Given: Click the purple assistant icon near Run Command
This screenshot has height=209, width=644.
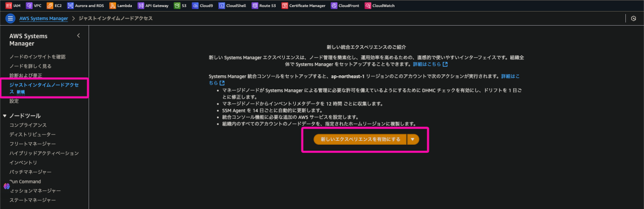Looking at the screenshot, I should pos(7,186).
